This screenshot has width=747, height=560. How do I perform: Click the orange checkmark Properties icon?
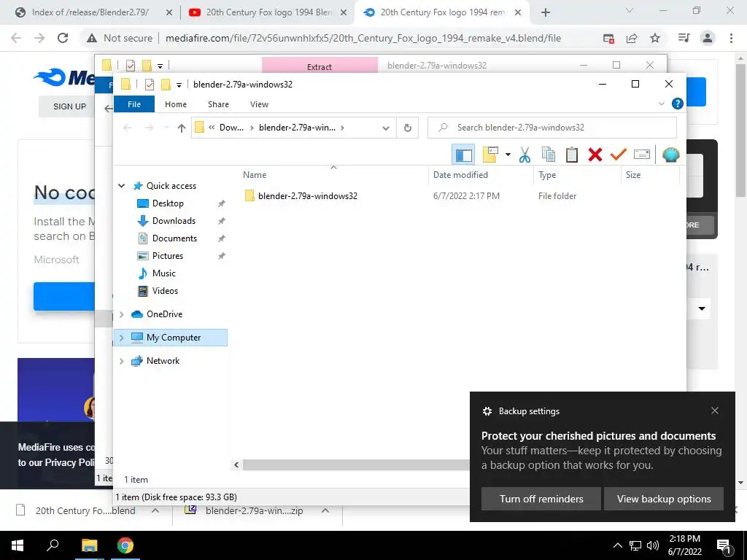click(619, 155)
